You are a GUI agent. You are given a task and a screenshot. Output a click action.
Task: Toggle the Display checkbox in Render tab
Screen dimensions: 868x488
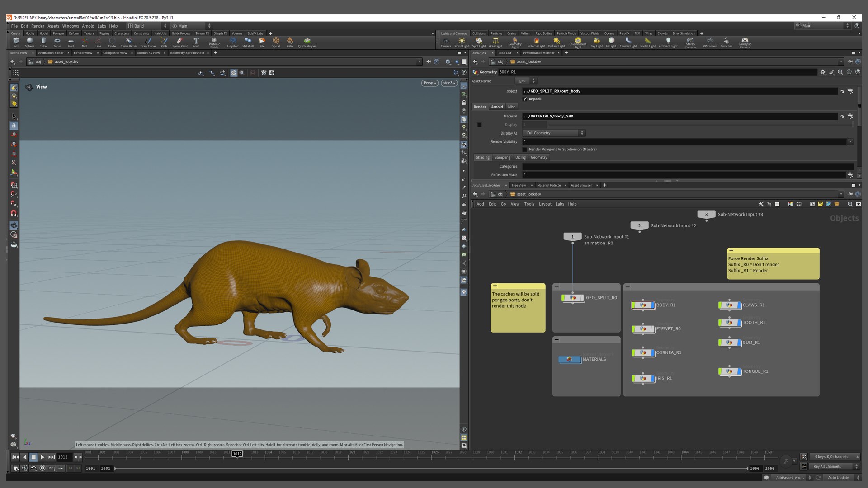tap(479, 125)
